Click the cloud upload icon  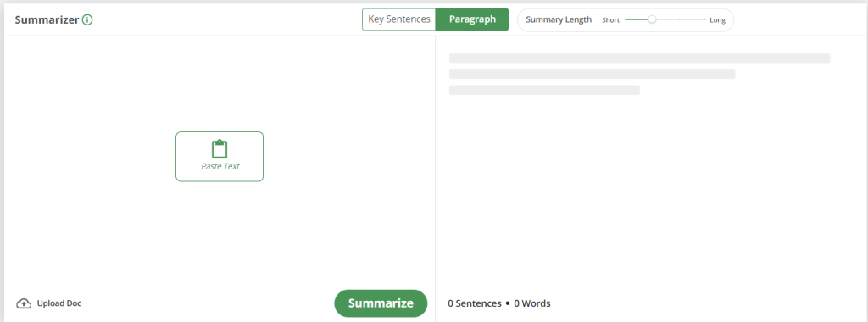[24, 303]
